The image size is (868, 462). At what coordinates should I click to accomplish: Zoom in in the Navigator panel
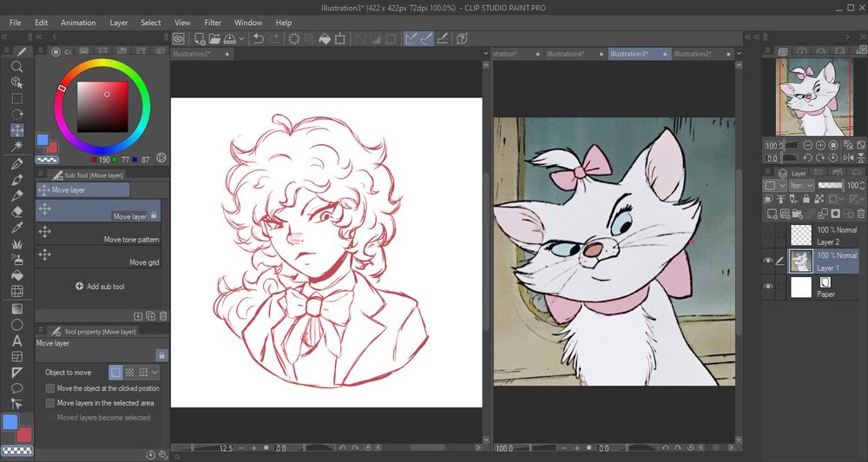point(820,145)
